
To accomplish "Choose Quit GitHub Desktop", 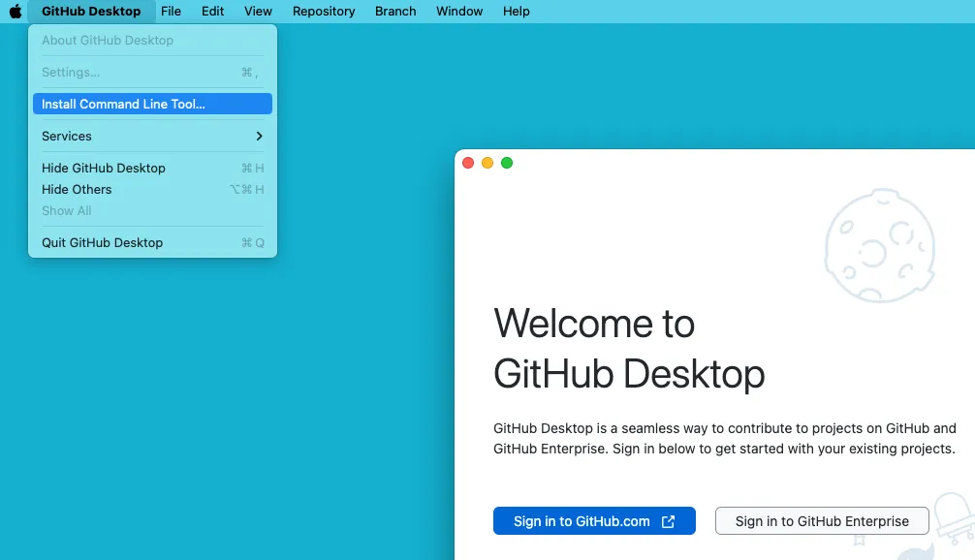I will (x=102, y=243).
